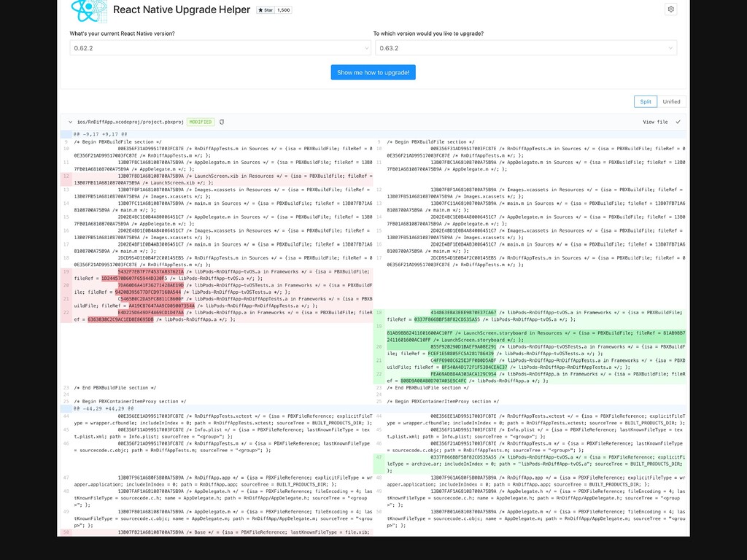This screenshot has height=560, width=747.
Task: Click the MODIFIED status tag
Action: (x=201, y=122)
